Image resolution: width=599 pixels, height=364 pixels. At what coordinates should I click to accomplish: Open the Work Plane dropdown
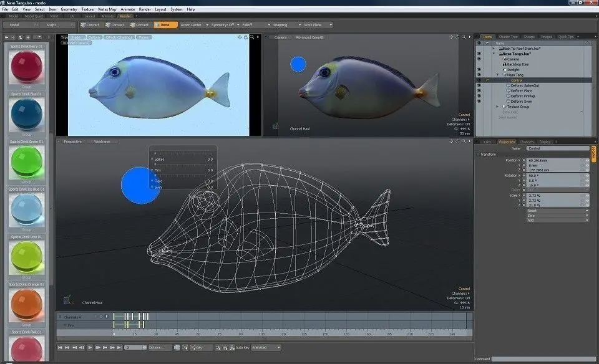click(x=318, y=25)
